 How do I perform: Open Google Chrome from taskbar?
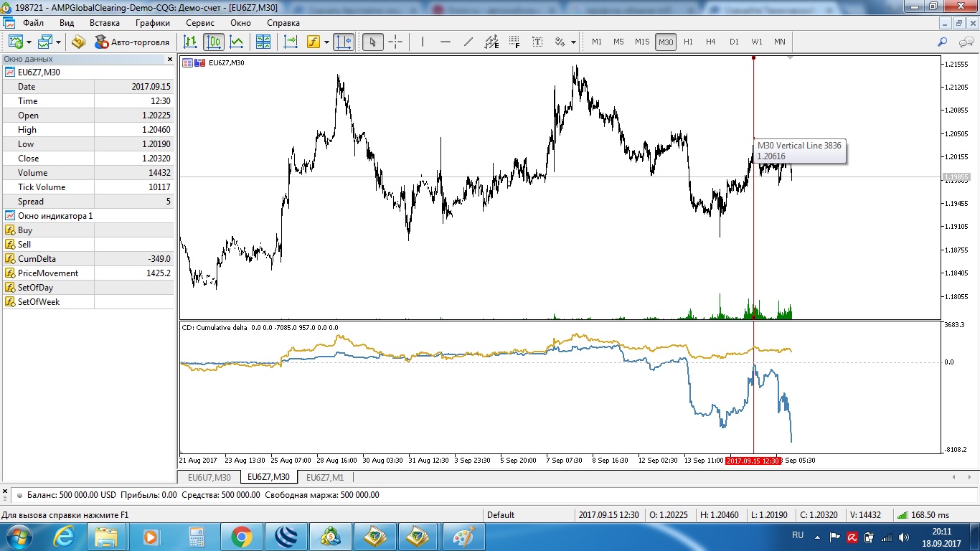[x=241, y=537]
